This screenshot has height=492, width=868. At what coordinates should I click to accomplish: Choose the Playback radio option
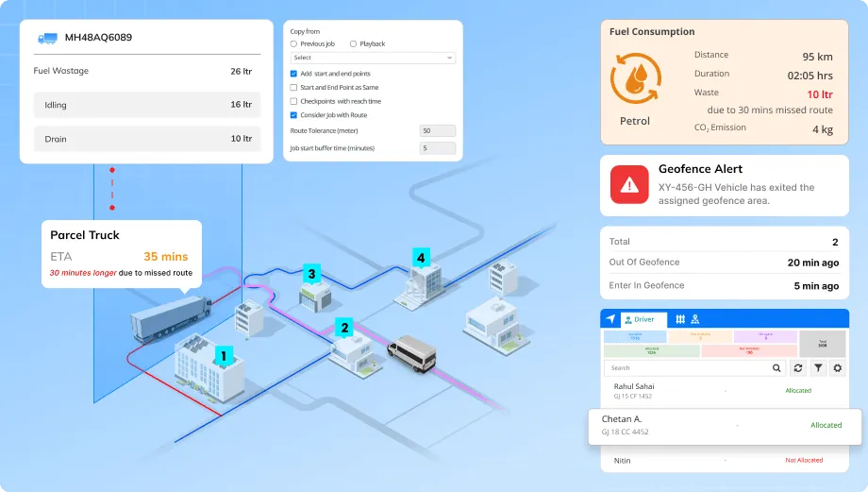coord(353,44)
